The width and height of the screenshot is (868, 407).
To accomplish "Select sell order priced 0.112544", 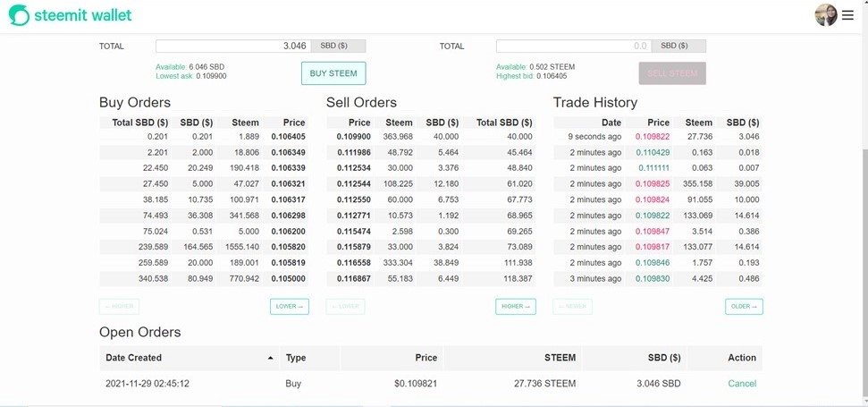I will click(x=431, y=184).
